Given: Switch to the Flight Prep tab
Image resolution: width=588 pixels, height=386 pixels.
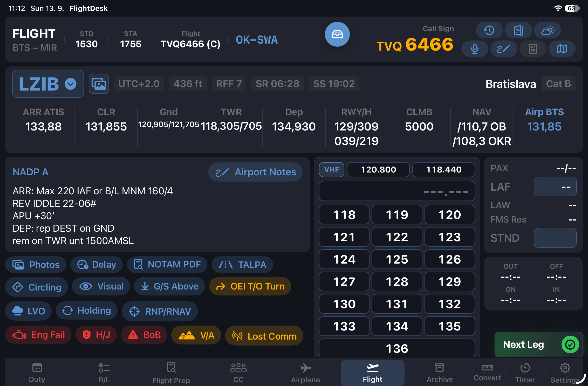Looking at the screenshot, I should [x=171, y=373].
